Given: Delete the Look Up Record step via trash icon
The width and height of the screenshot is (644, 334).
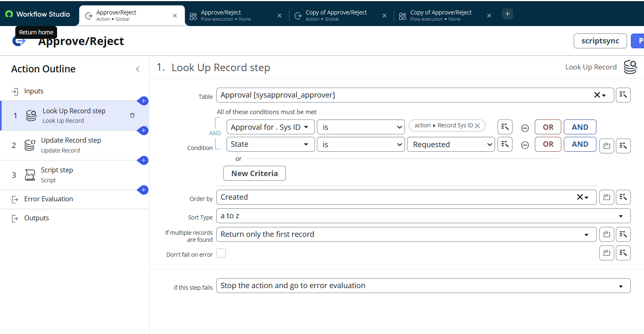Looking at the screenshot, I should (132, 115).
